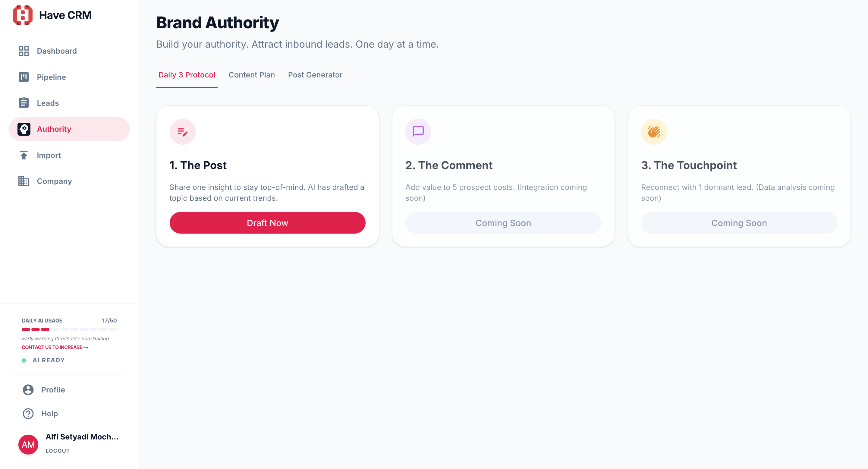This screenshot has height=469, width=868.
Task: Open Company via the building icon
Action: click(x=24, y=181)
